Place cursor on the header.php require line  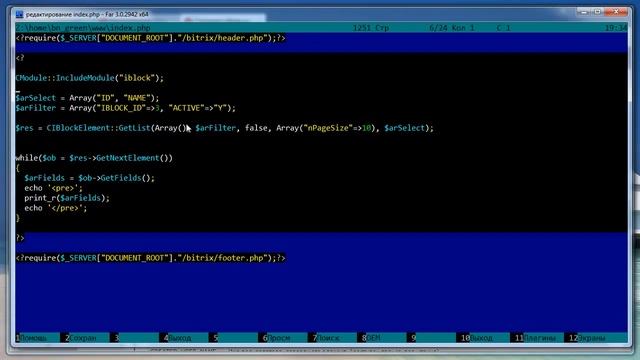point(151,38)
